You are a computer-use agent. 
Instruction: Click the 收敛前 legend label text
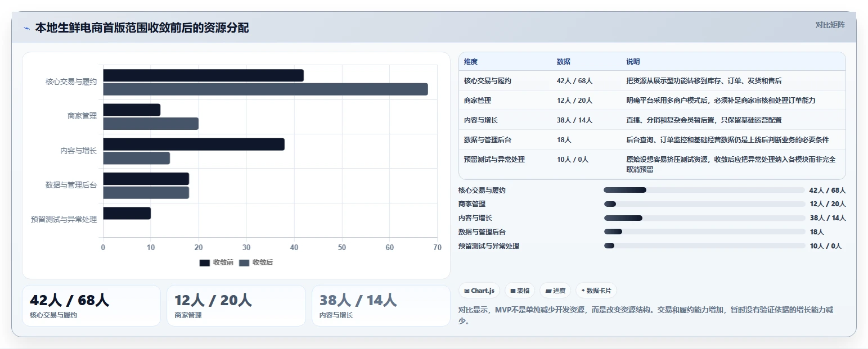[x=223, y=262]
